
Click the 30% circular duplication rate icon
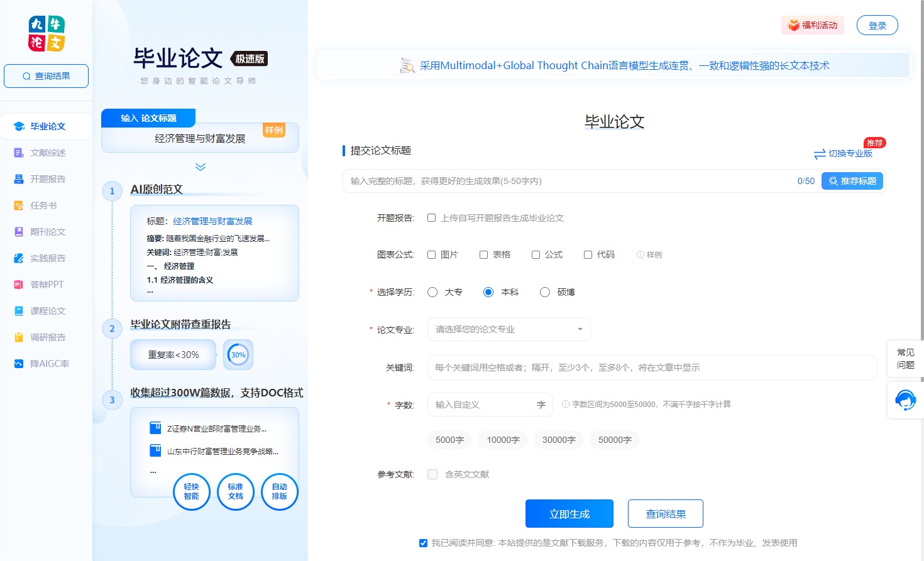(x=238, y=355)
